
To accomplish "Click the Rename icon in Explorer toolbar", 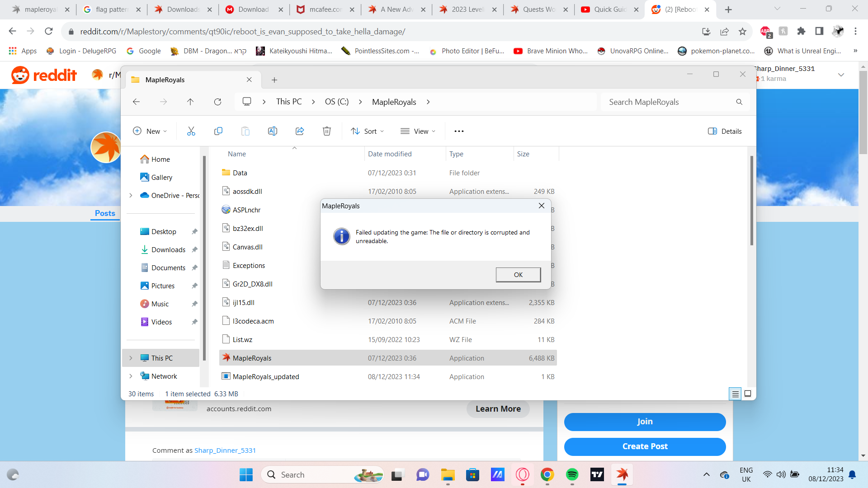I will (x=273, y=131).
